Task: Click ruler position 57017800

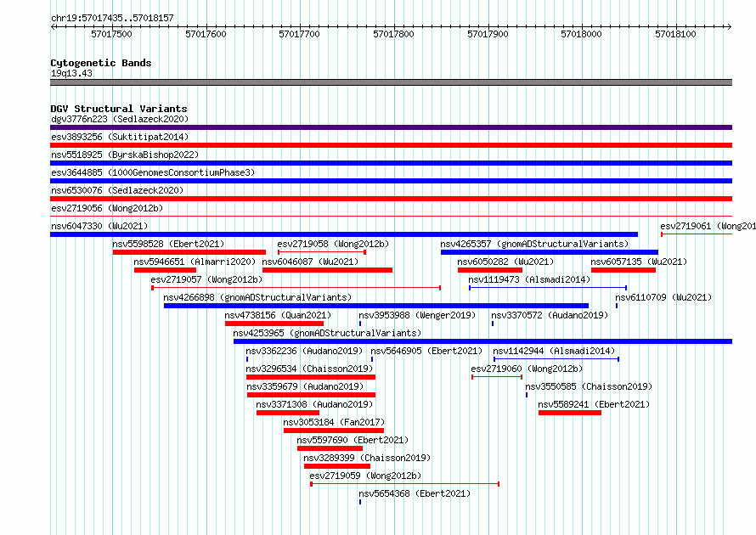Action: coord(393,34)
